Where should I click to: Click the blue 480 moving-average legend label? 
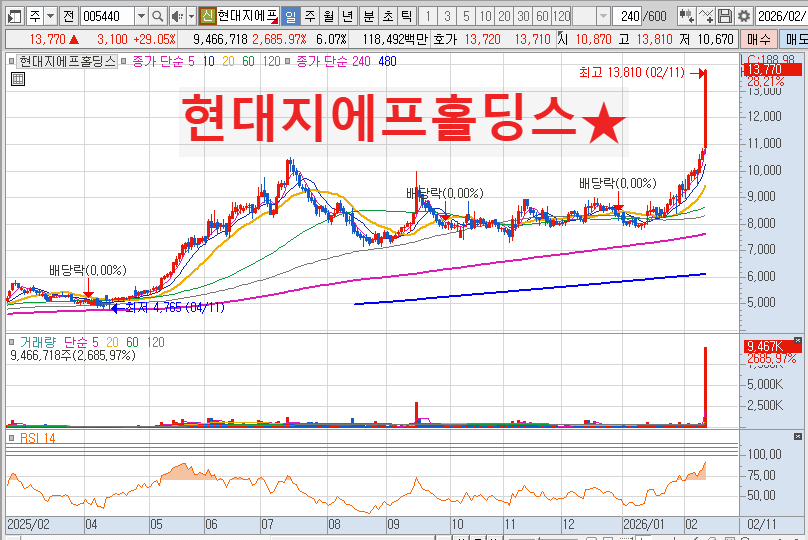click(x=387, y=62)
